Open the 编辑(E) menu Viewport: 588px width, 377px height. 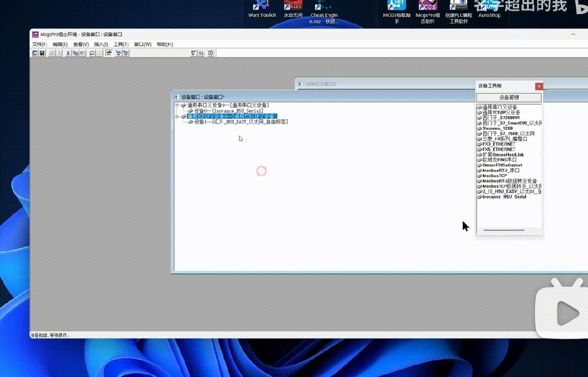[x=60, y=44]
